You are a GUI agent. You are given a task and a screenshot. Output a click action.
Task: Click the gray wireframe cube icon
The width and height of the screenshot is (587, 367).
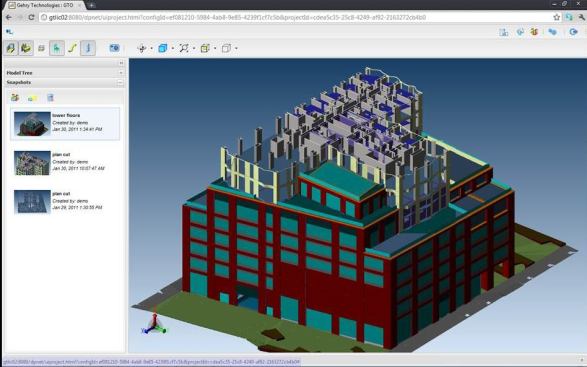point(226,48)
